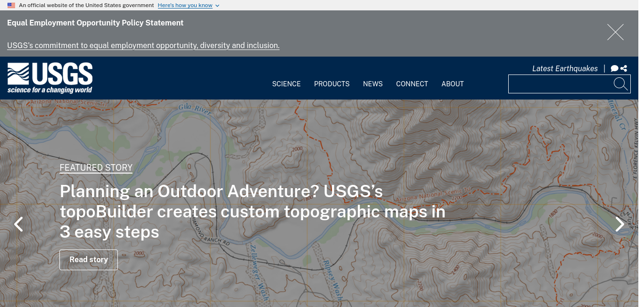Click the US flag icon
Screen dimensions: 644x307
[11, 5]
